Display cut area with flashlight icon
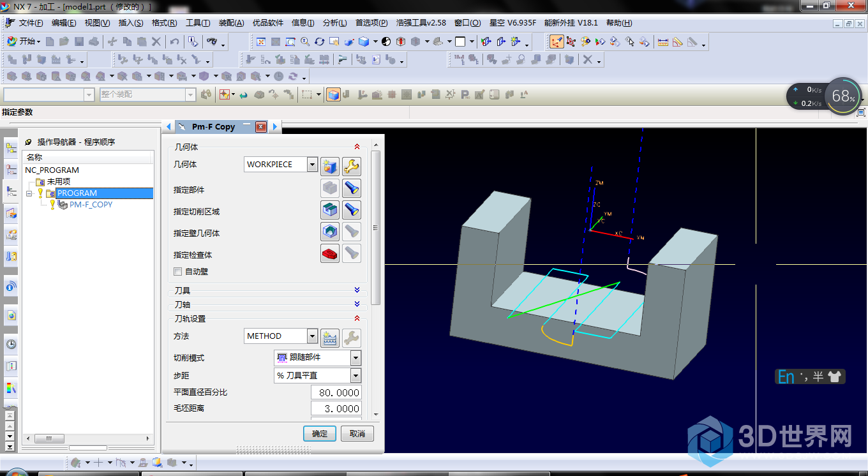The image size is (868, 476). tap(352, 210)
